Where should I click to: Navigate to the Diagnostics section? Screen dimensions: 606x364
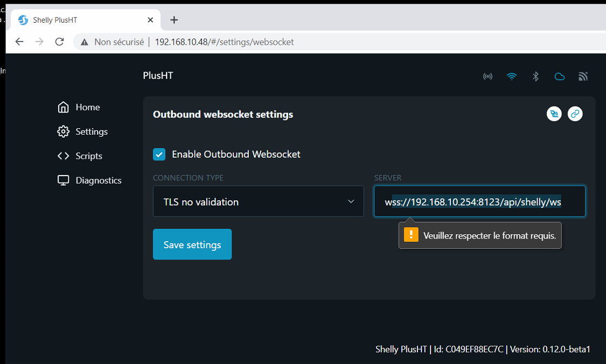97,180
